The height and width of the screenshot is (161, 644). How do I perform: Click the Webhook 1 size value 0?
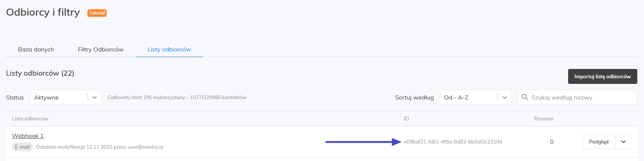pos(551,142)
